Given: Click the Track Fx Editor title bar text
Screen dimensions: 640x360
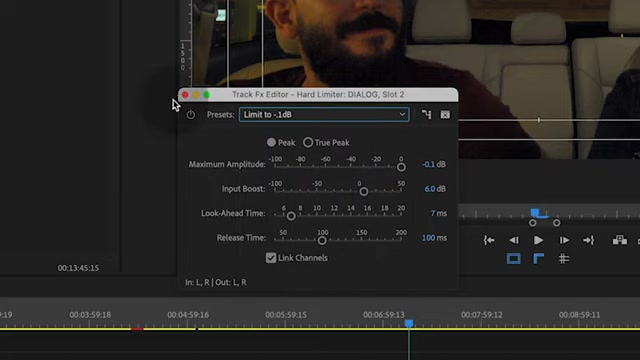Looking at the screenshot, I should [318, 95].
